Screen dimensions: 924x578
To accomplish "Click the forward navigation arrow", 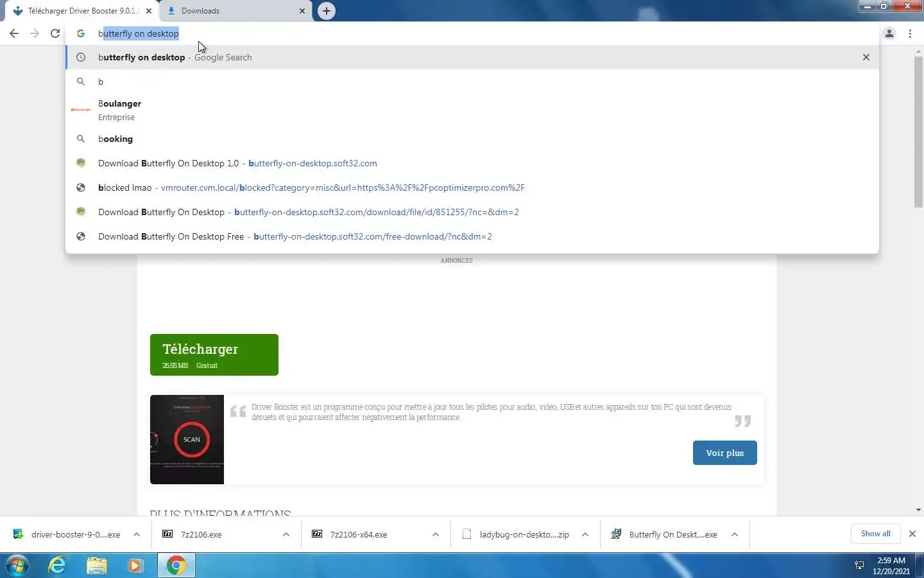I will click(35, 33).
